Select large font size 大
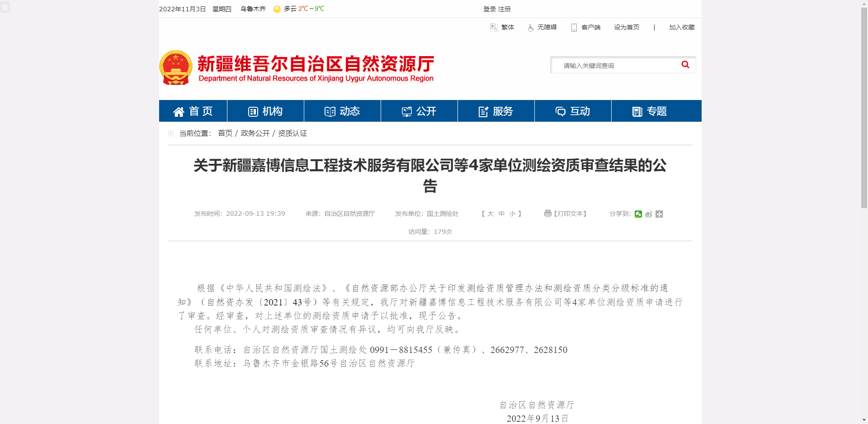This screenshot has height=424, width=868. 490,214
